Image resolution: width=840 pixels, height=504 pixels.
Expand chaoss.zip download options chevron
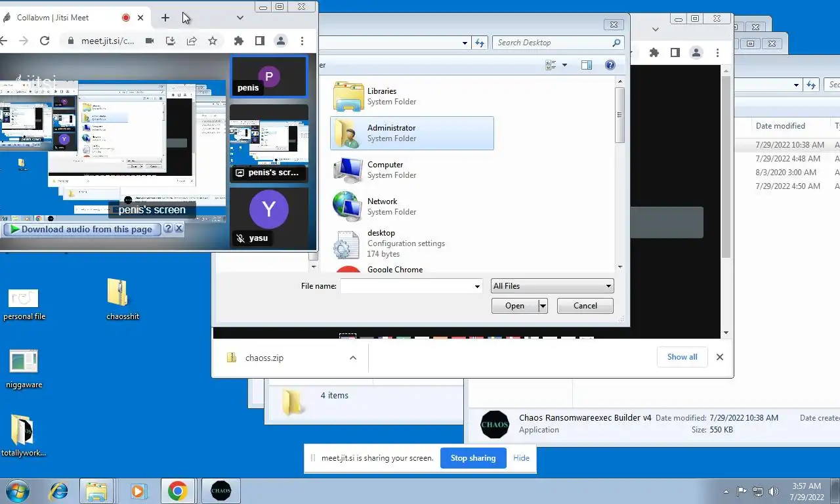click(353, 358)
